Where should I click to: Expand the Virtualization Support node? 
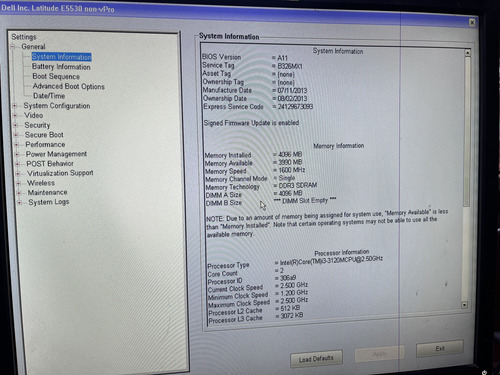18,174
